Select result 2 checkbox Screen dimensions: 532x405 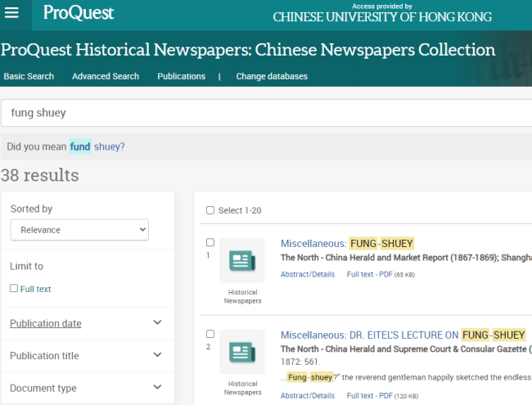[210, 334]
